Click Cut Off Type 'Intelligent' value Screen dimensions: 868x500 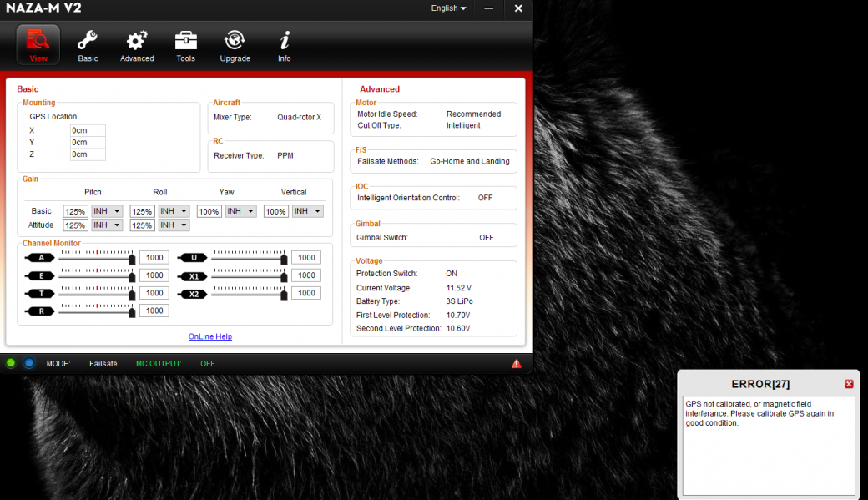[x=463, y=126]
